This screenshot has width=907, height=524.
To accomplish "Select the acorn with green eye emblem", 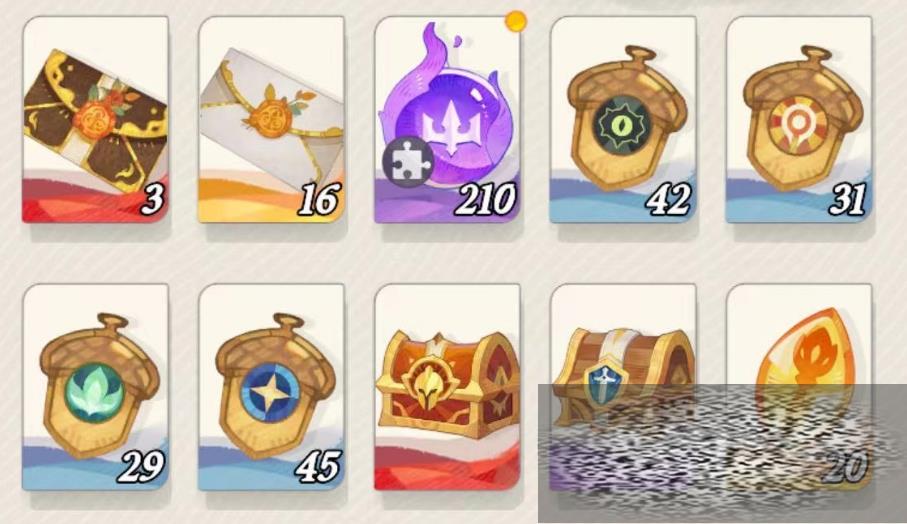I will [623, 120].
